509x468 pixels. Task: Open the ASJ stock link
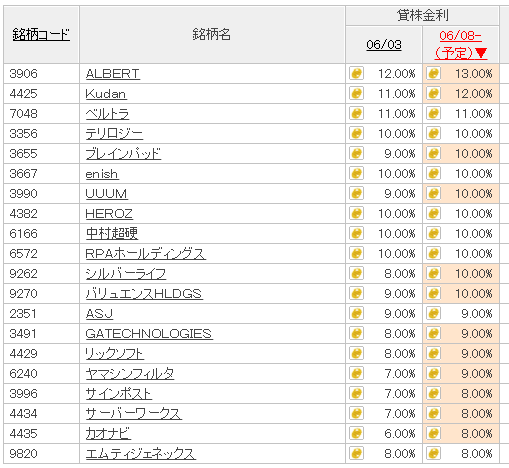[x=99, y=314]
